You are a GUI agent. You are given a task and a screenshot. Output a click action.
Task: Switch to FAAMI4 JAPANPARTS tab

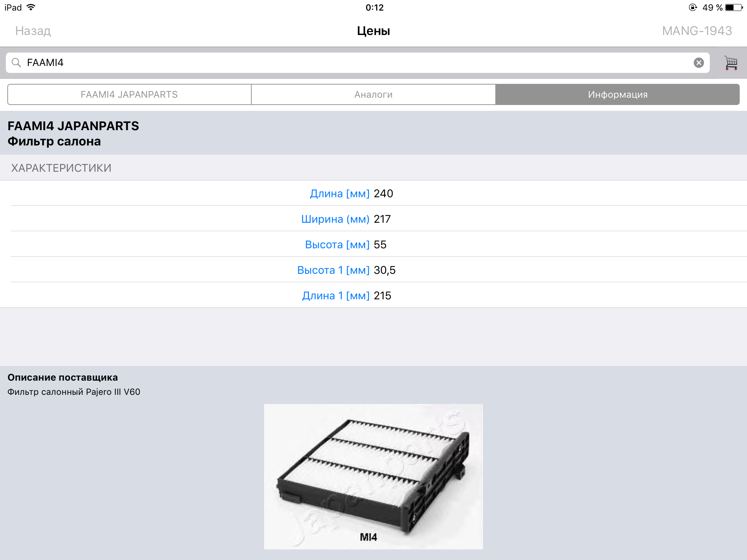(x=129, y=94)
